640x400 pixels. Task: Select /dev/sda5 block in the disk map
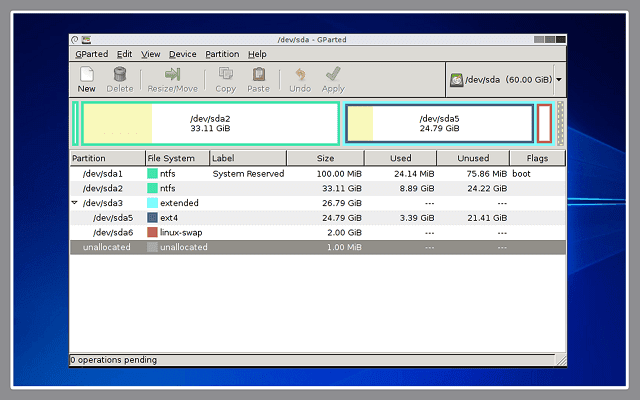(x=440, y=124)
